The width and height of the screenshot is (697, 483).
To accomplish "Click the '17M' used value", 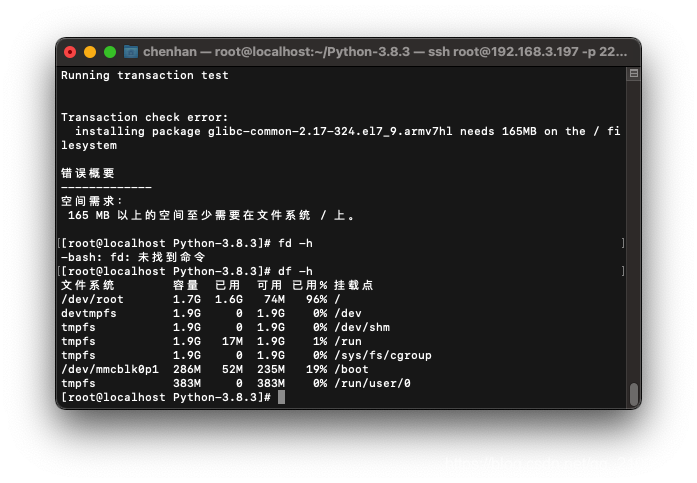I will pos(232,341).
